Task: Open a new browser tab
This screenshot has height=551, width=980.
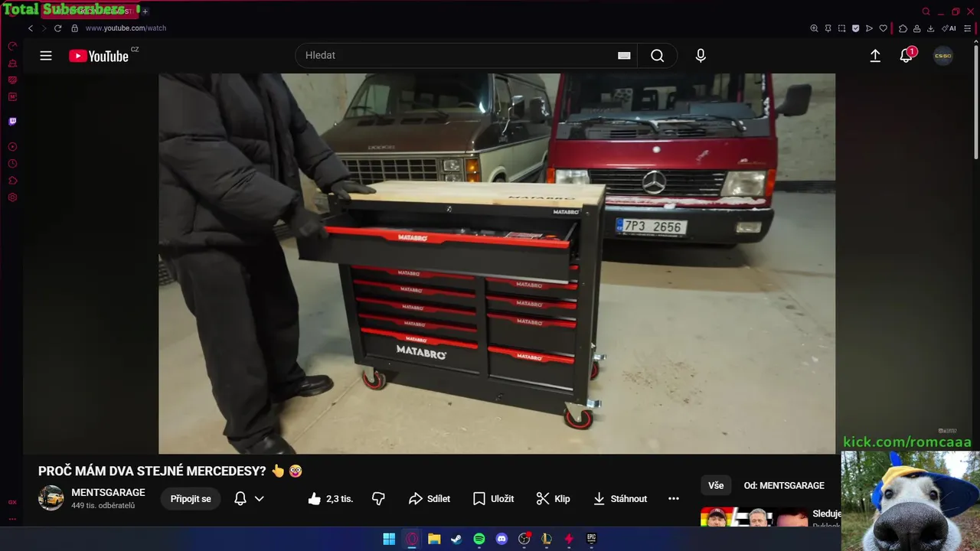Action: tap(145, 11)
